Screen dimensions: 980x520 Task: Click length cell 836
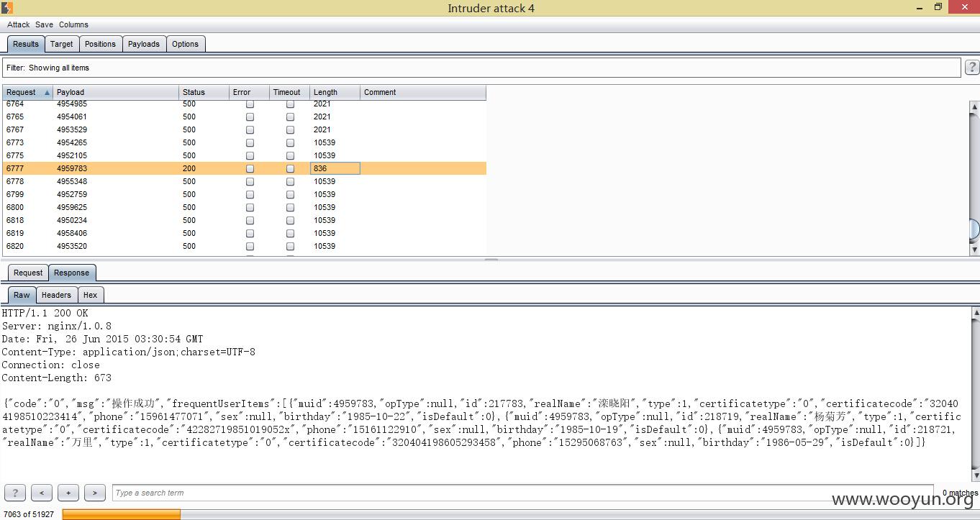tap(335, 168)
